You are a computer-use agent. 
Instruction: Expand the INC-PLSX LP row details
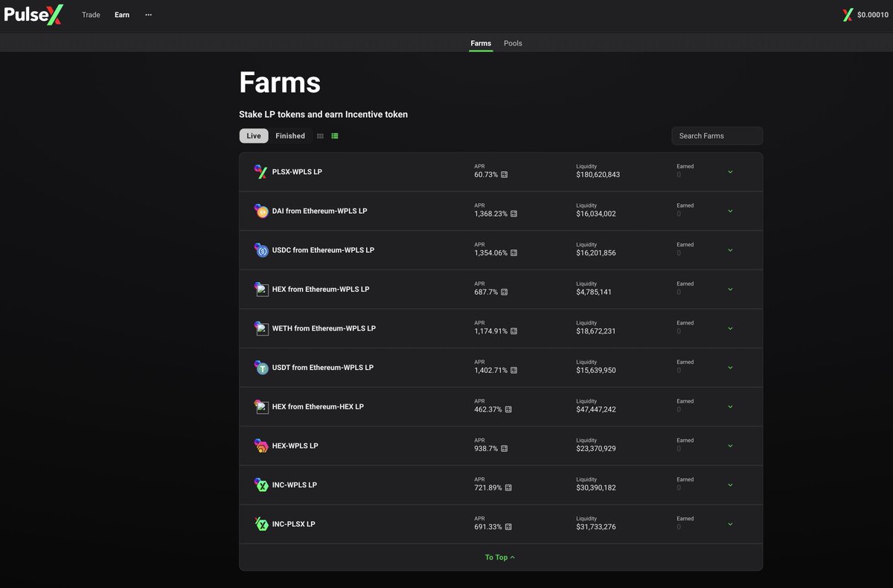coord(730,524)
